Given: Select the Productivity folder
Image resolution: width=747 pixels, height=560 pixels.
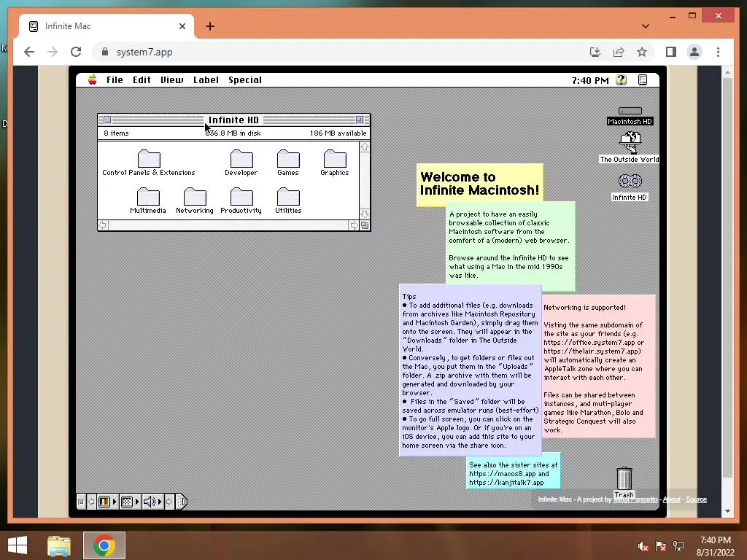Looking at the screenshot, I should (241, 201).
